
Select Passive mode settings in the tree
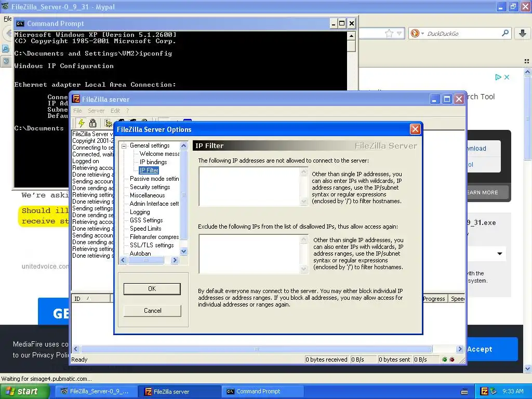tap(154, 179)
